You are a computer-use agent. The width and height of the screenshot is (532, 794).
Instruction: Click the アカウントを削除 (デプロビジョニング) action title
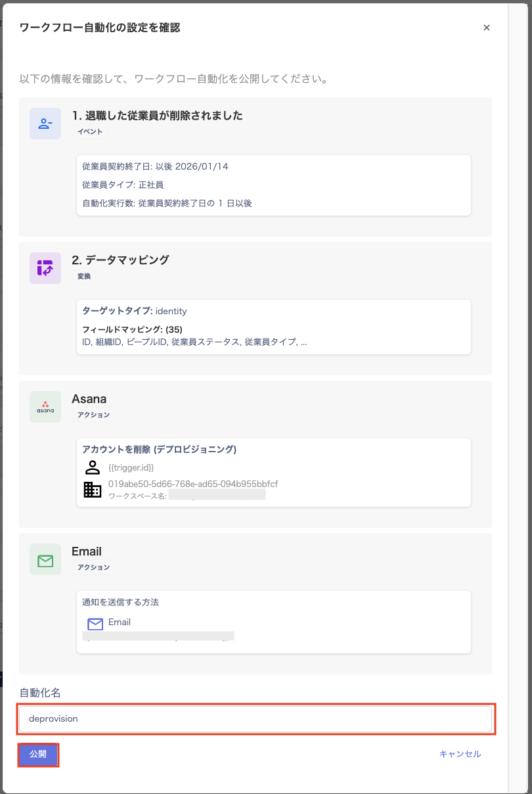(x=159, y=450)
